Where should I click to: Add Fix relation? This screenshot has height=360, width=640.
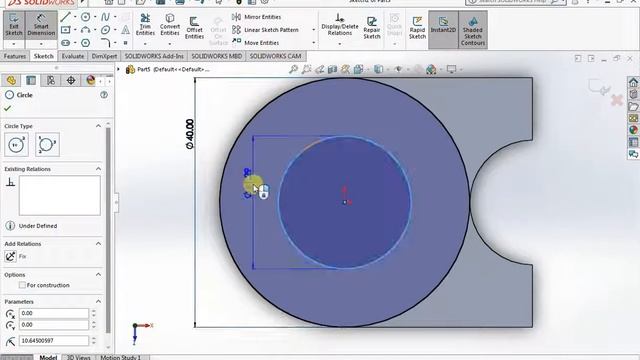point(11,256)
